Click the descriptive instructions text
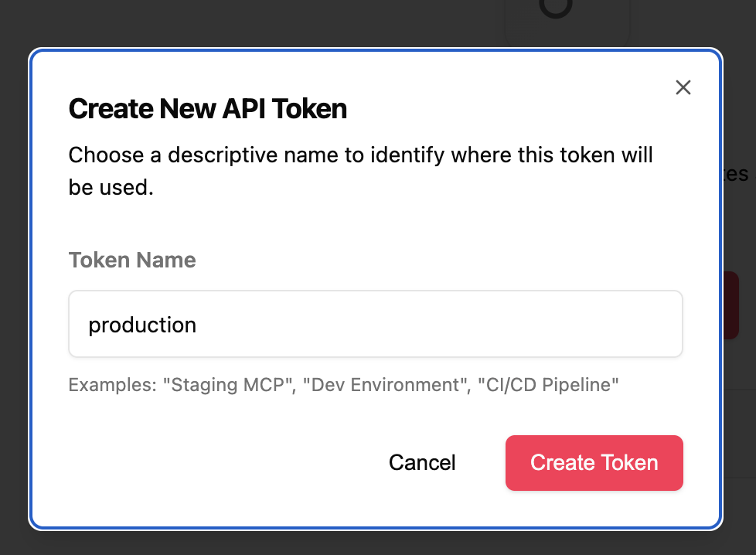Image resolution: width=756 pixels, height=555 pixels. coord(360,171)
